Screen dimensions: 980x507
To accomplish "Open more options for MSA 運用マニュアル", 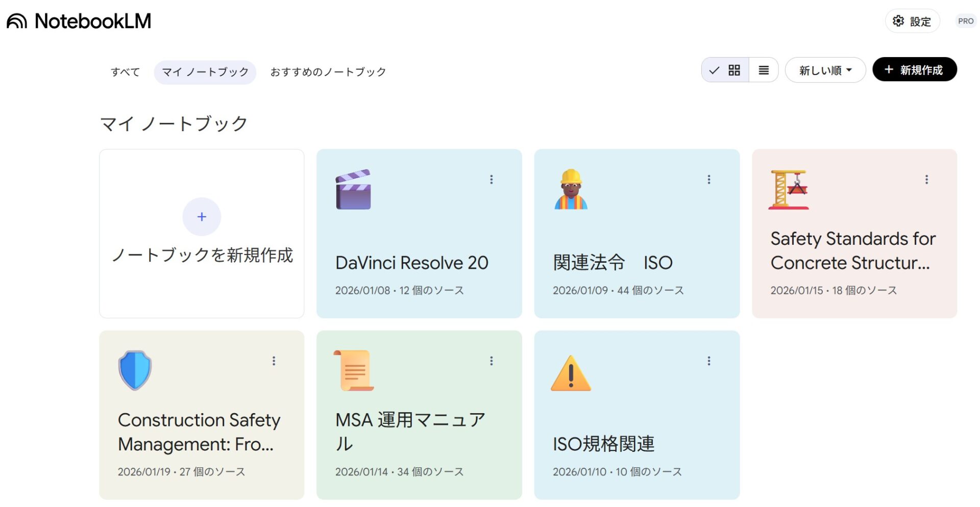I will coord(491,361).
